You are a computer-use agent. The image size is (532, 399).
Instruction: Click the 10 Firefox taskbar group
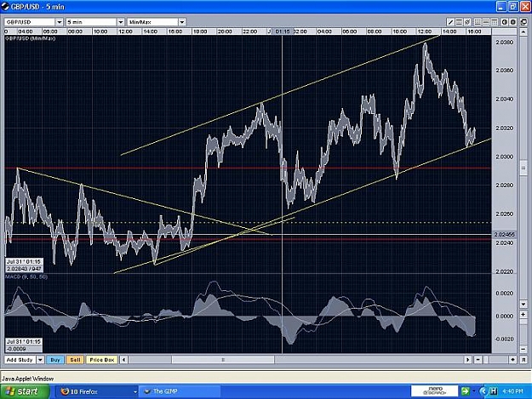click(x=97, y=391)
